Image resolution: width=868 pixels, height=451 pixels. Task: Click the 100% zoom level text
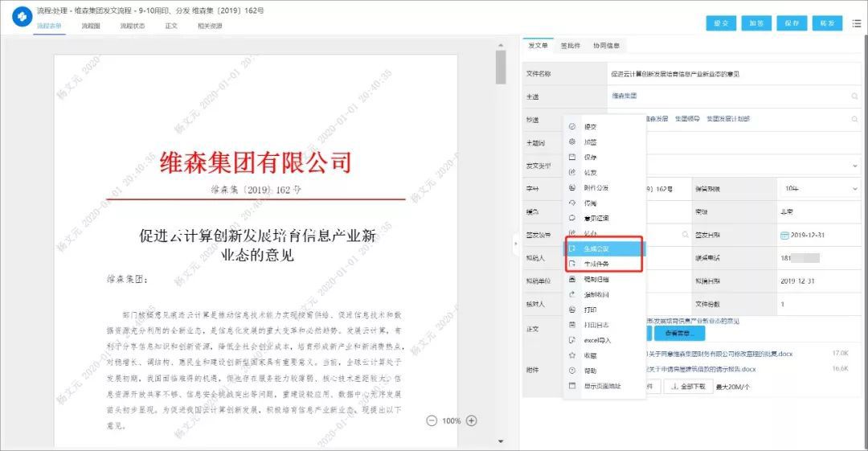coord(452,421)
